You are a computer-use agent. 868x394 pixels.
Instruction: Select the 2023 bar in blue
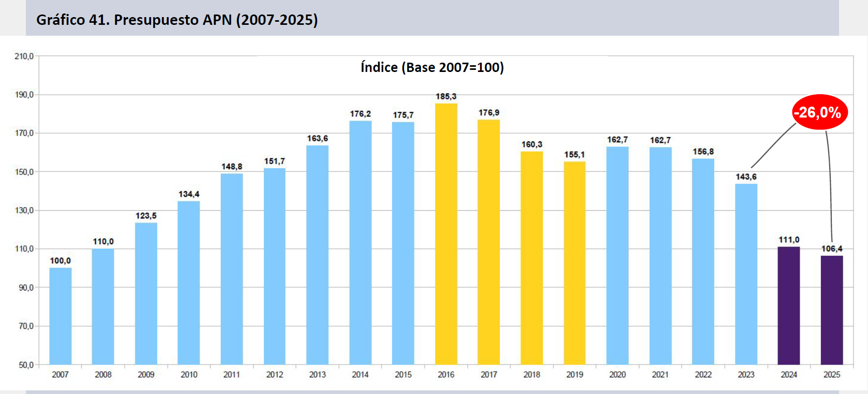pyautogui.click(x=746, y=274)
